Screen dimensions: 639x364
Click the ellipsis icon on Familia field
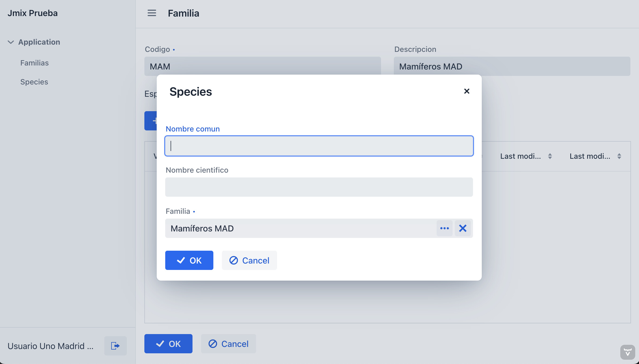(445, 228)
